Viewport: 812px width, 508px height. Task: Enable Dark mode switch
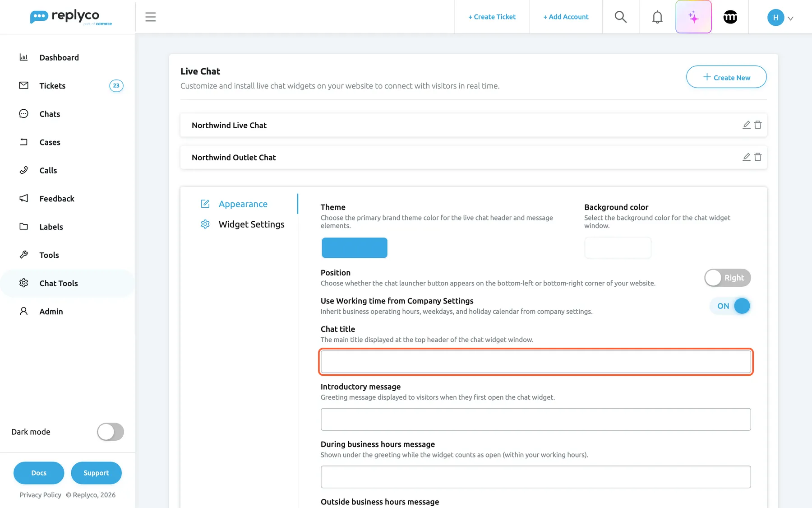click(111, 432)
